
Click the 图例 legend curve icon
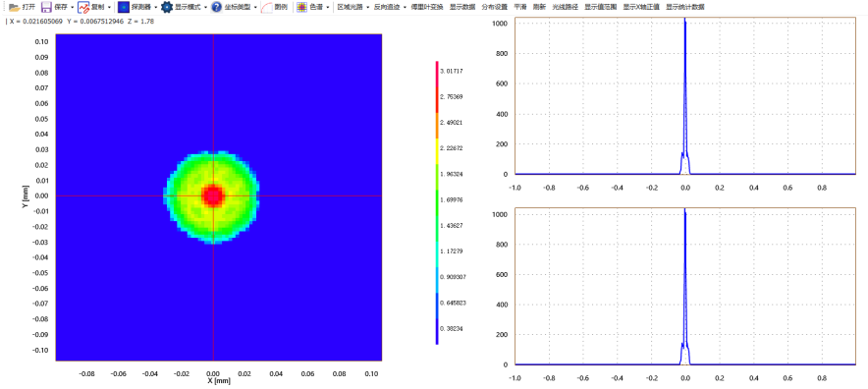point(267,7)
